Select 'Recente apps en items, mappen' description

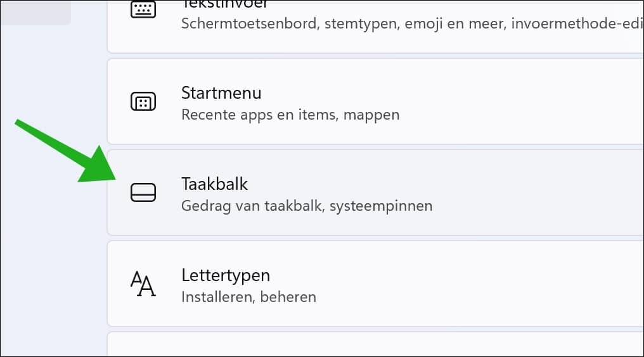[290, 115]
